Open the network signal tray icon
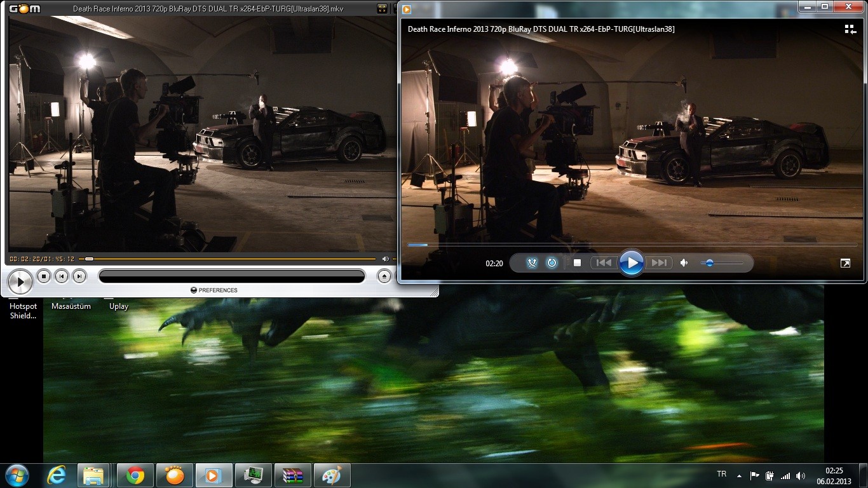 785,475
